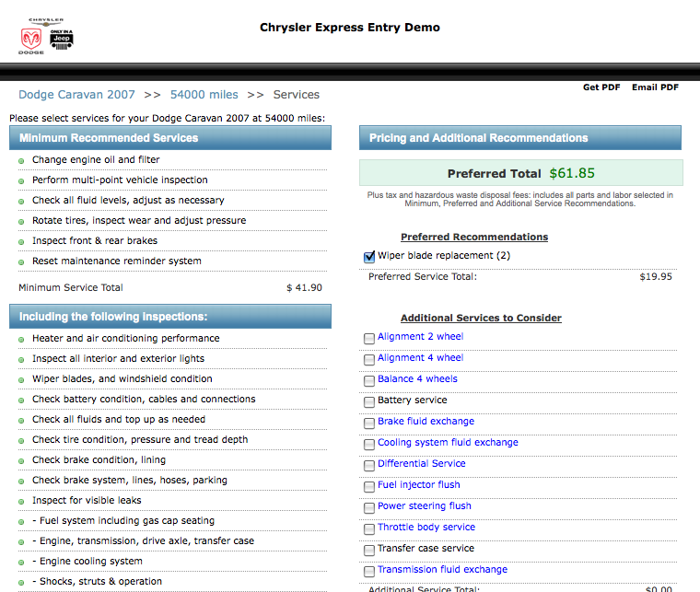Open the Throttle body service link
The height and width of the screenshot is (592, 700).
pyautogui.click(x=426, y=528)
